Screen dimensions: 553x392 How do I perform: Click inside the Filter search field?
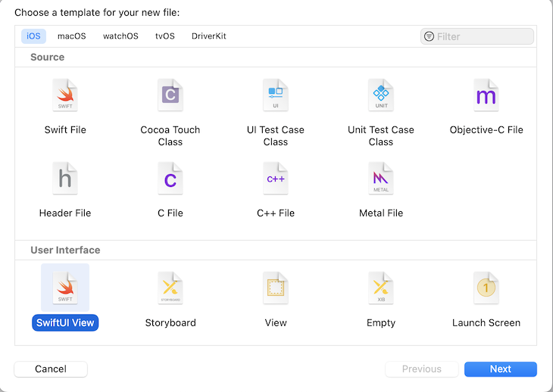pos(483,36)
